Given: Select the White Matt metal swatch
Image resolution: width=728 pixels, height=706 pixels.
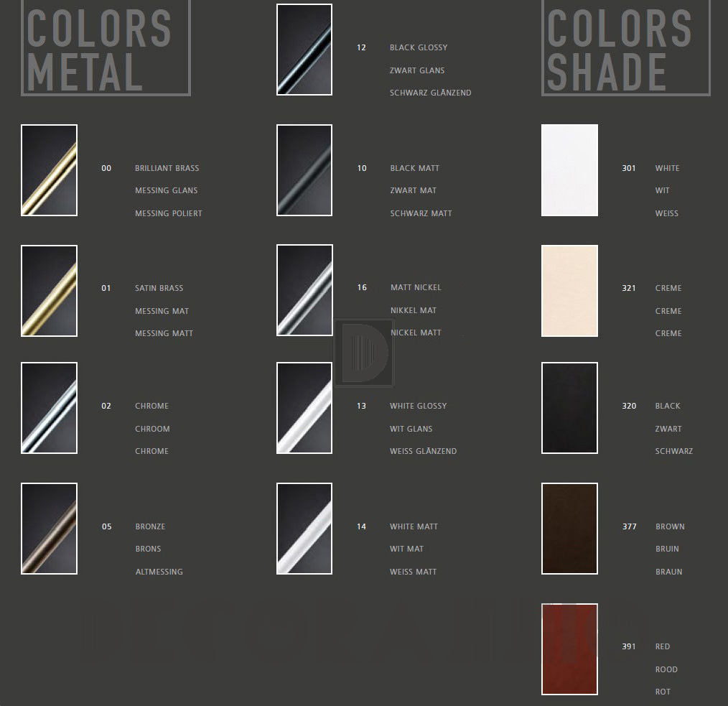Looking at the screenshot, I should (x=304, y=529).
